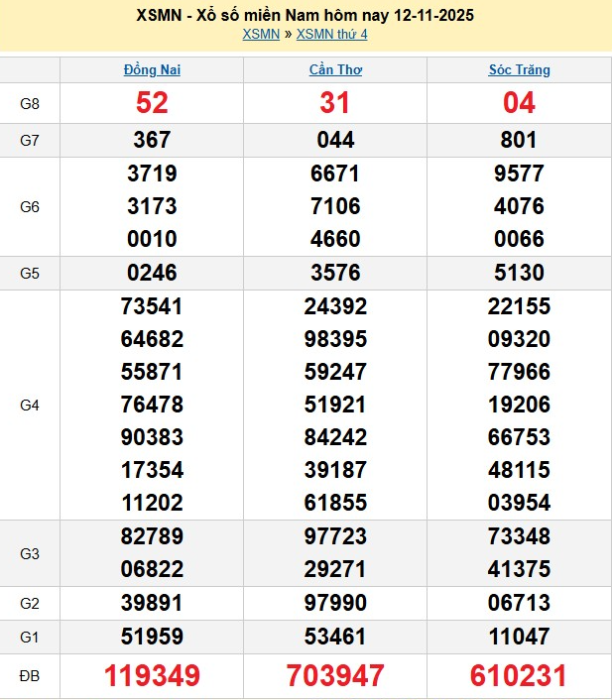The image size is (612, 700).
Task: Select G7 result 801
Action: point(519,141)
